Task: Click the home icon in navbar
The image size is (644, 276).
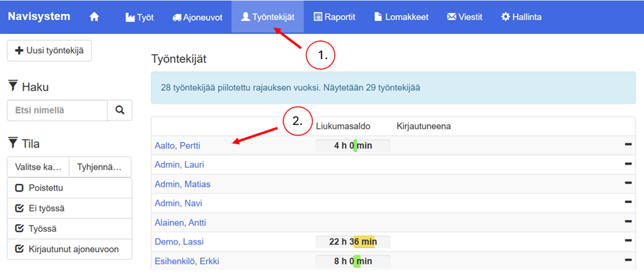Action: click(x=94, y=17)
